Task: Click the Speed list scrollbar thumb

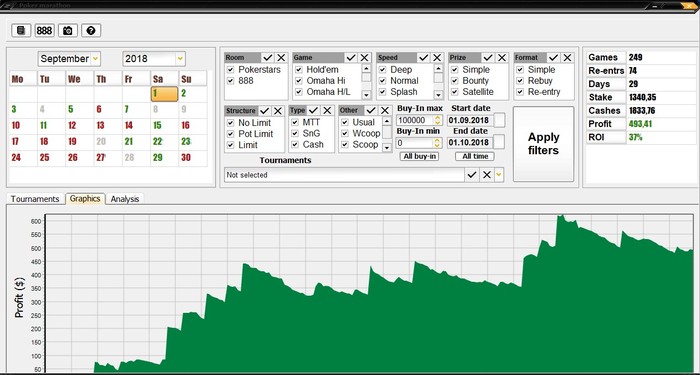Action: click(438, 78)
